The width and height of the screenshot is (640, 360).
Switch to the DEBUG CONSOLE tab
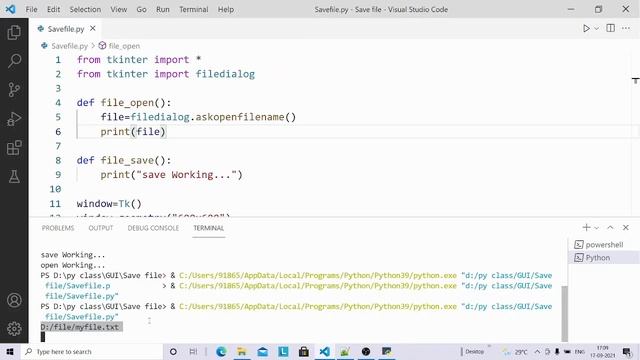pyautogui.click(x=153, y=228)
